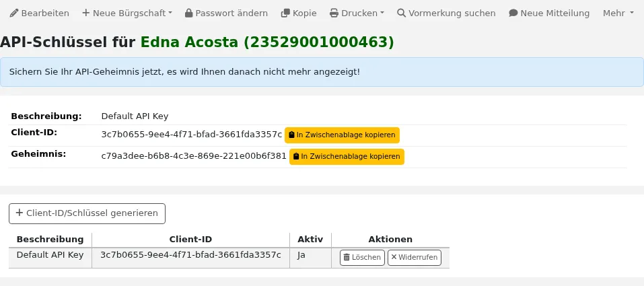The width and height of the screenshot is (644, 286).
Task: Click the Client-ID column header
Action: (x=190, y=239)
